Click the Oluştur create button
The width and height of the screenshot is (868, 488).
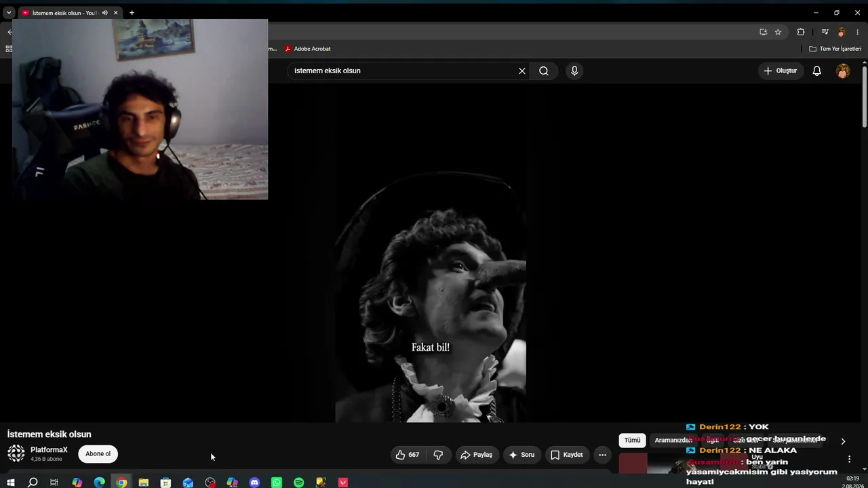click(x=781, y=70)
